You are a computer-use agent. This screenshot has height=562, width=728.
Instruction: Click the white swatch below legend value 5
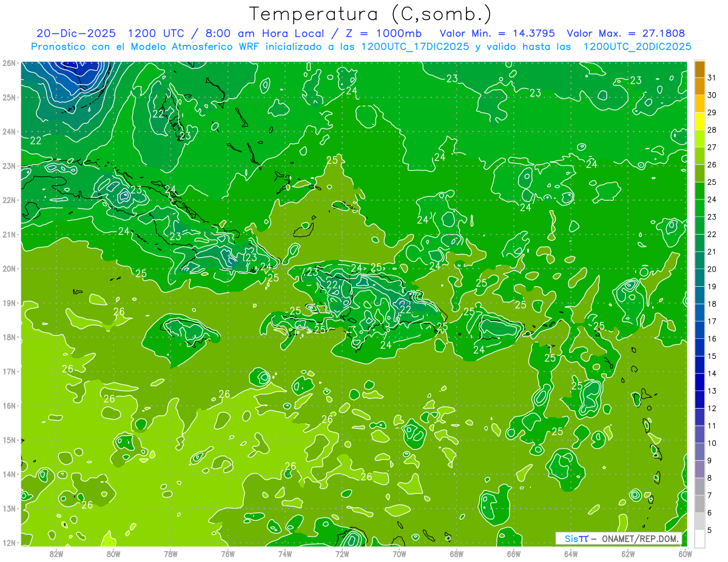[x=699, y=538]
